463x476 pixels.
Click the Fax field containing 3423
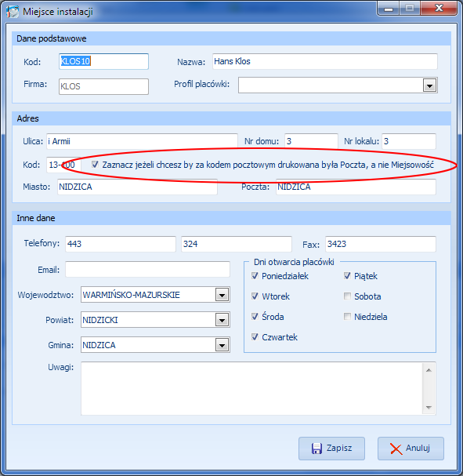[381, 244]
